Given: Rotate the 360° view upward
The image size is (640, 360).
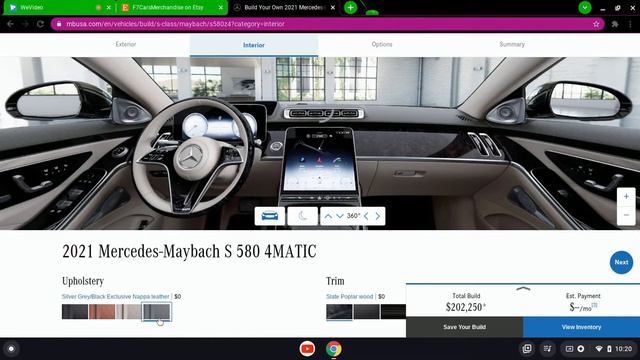Looking at the screenshot, I should [x=328, y=216].
